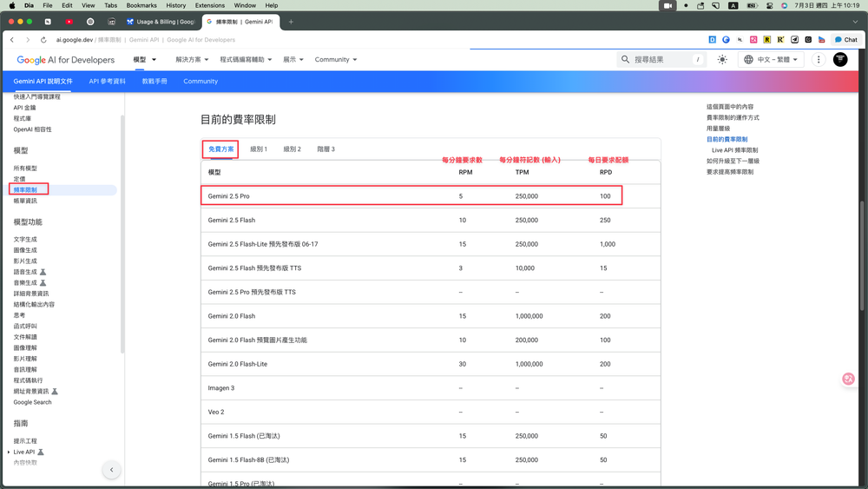Open the macOS Control Center icon

(x=769, y=5)
